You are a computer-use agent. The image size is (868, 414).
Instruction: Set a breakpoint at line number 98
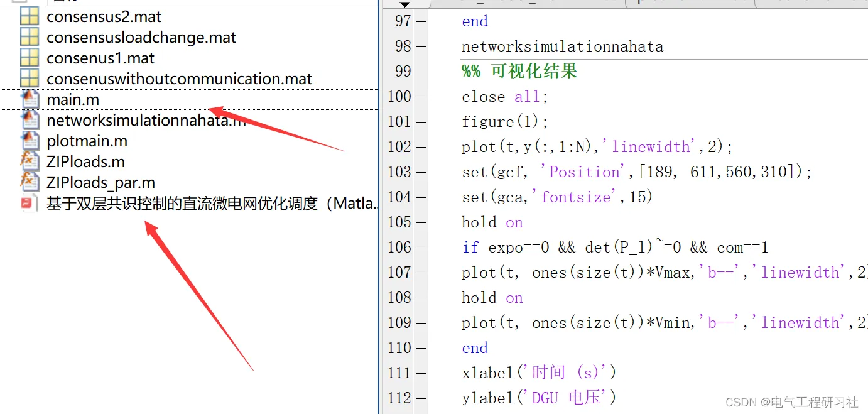(403, 46)
